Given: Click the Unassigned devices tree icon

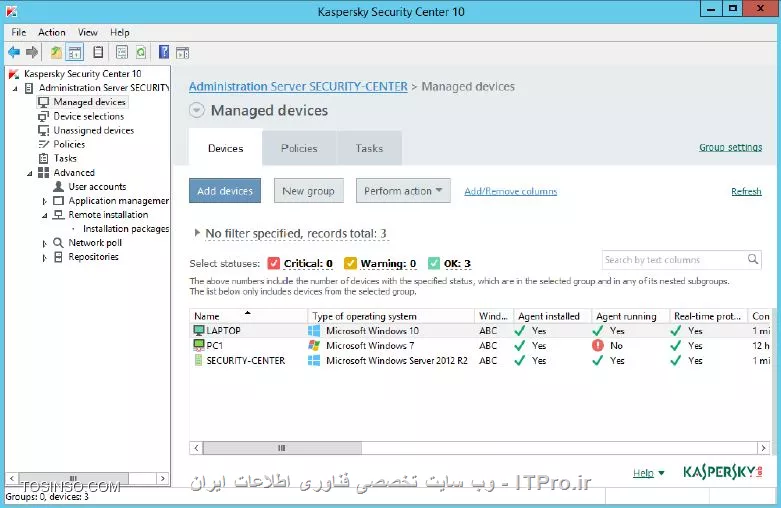Looking at the screenshot, I should [44, 130].
